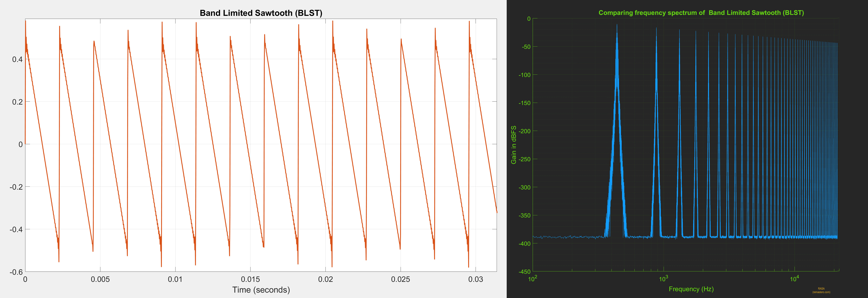Screen dimensions: 868x298
Task: Click the "Gain in dBFS" axis label
Action: click(514, 145)
